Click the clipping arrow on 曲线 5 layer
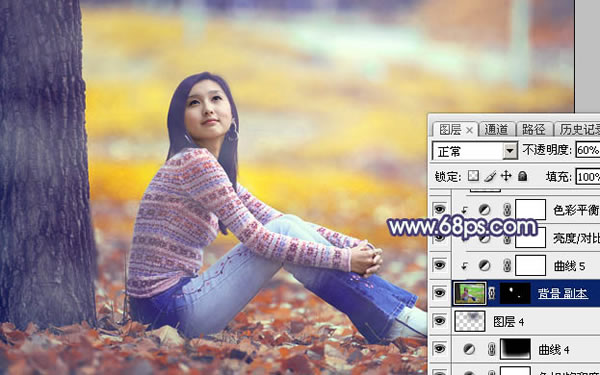600x375 pixels. coord(464,266)
